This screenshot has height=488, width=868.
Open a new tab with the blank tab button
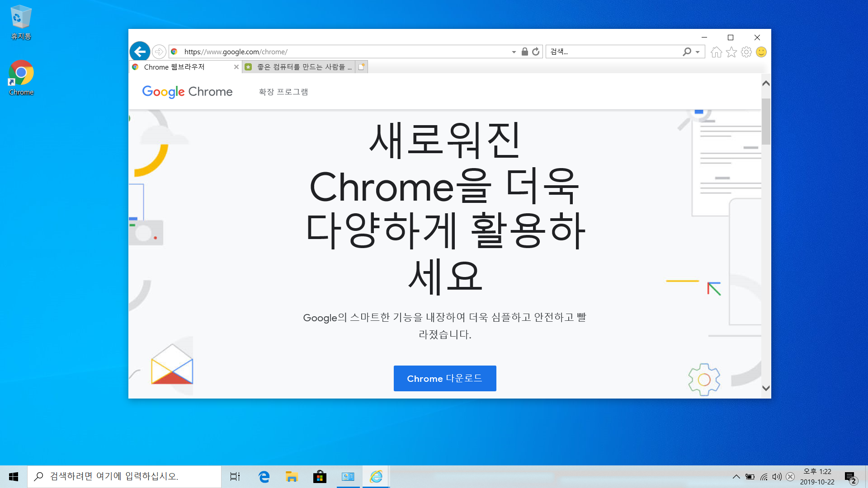click(x=362, y=67)
